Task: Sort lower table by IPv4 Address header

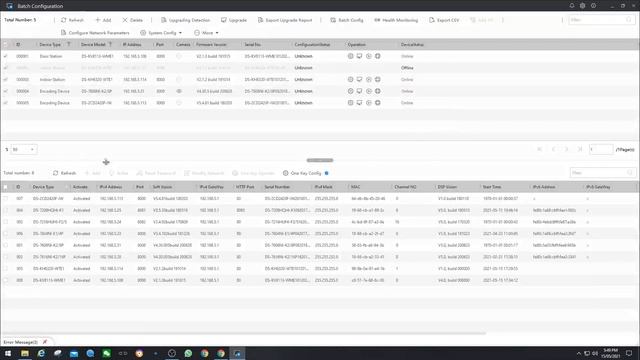Action: 111,187
